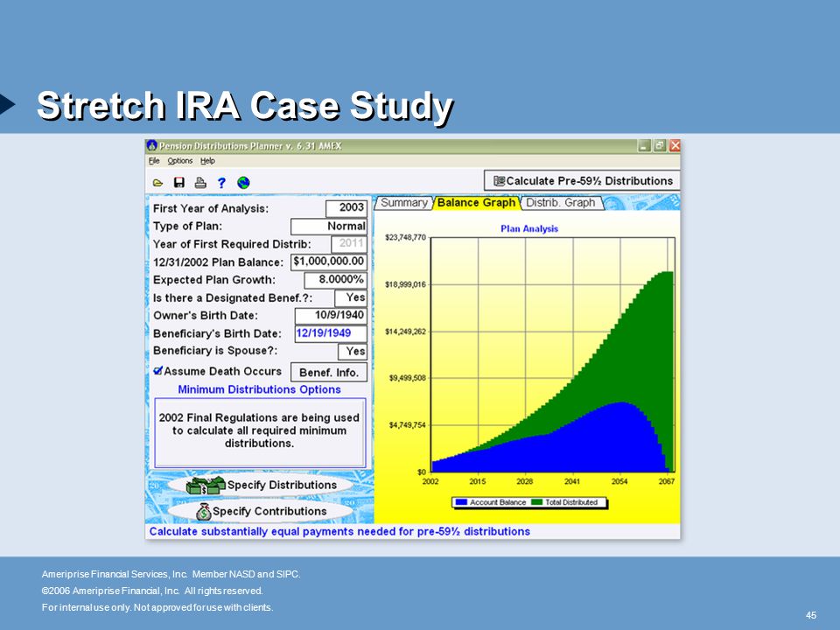Click the 2041 x-axis label
This screenshot has width=840, height=630.
(572, 481)
